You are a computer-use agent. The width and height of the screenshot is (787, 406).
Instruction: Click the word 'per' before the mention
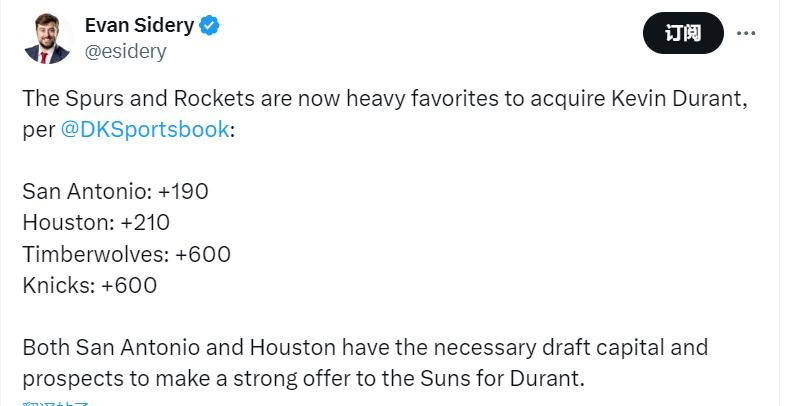(x=37, y=130)
